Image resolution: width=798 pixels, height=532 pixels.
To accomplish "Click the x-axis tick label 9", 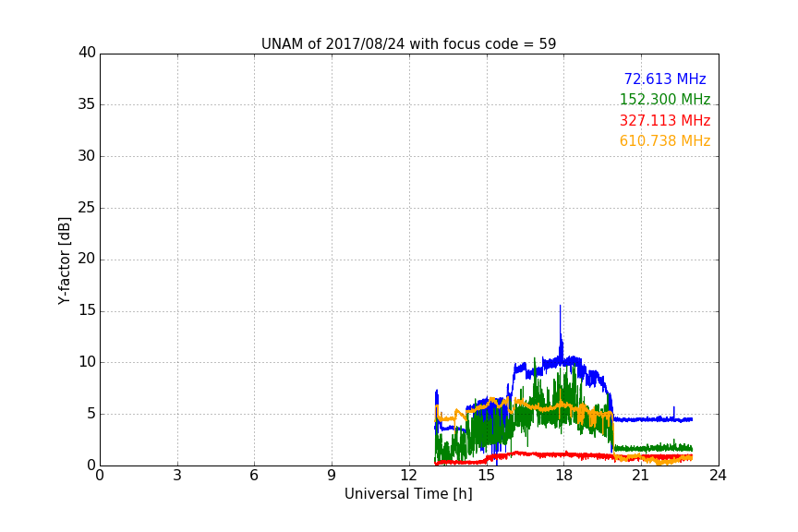I will point(332,476).
